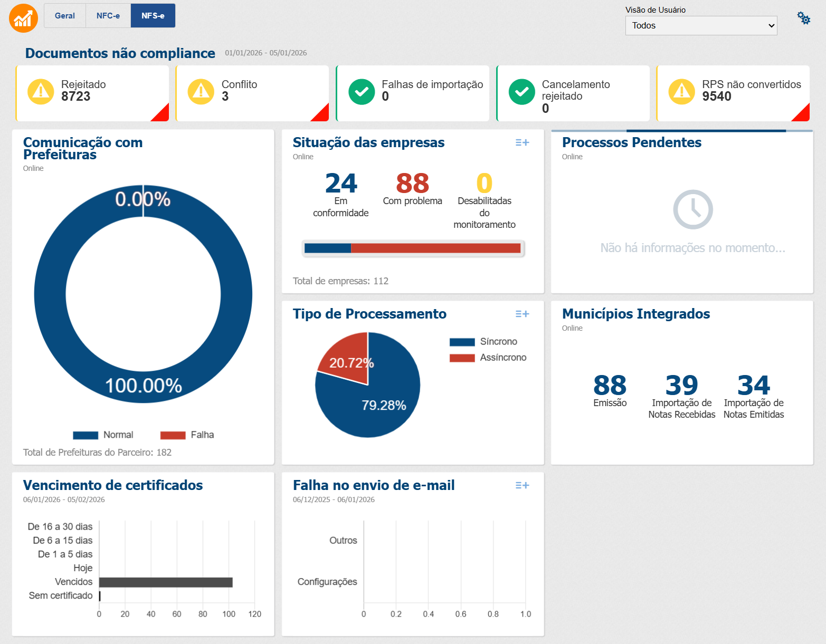Click the 24 Em conformidade count
The image size is (826, 644).
click(341, 184)
